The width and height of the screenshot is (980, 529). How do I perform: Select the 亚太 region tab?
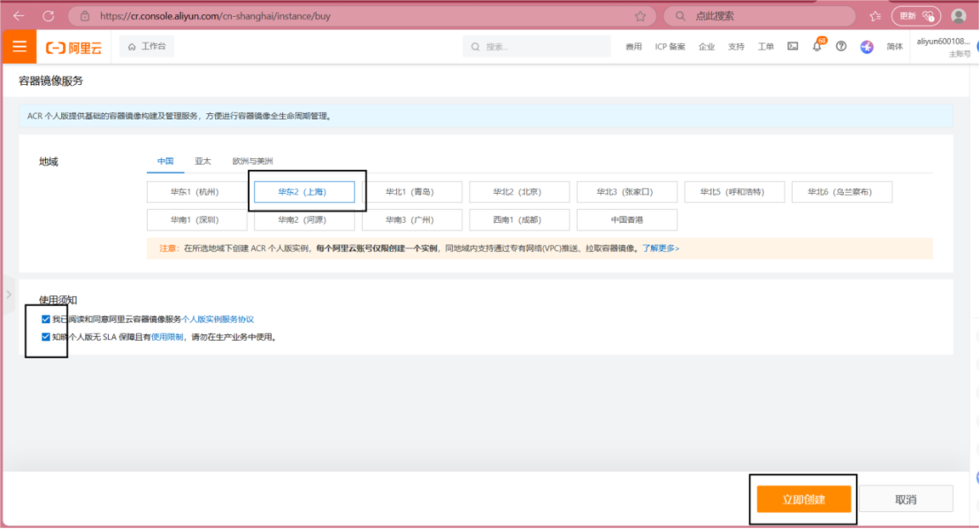click(x=203, y=161)
